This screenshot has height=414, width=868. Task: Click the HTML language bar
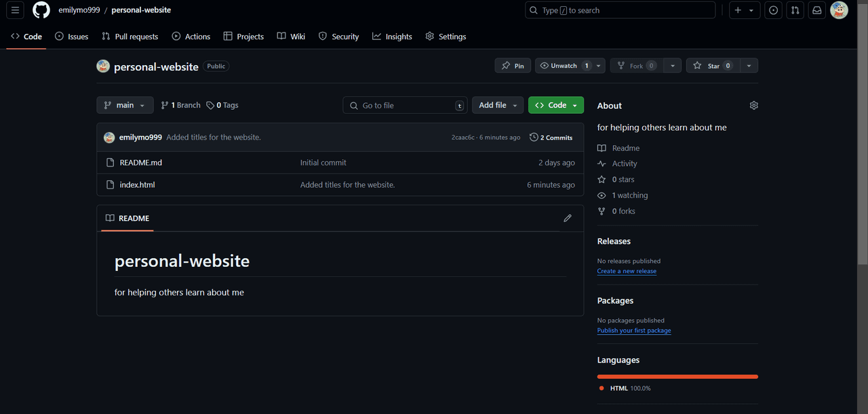pos(677,377)
